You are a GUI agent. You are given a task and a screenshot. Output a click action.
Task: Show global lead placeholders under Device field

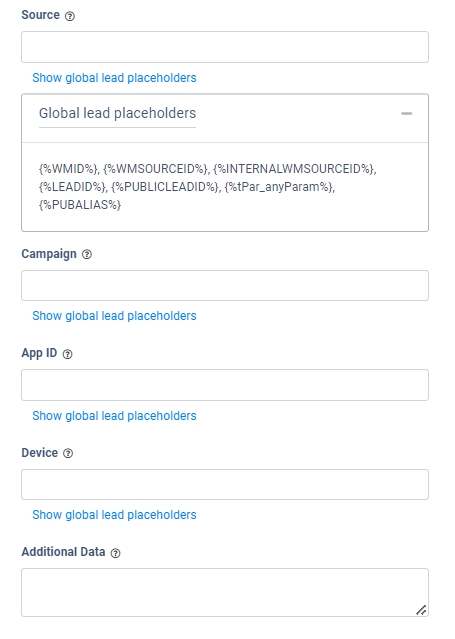click(x=114, y=515)
